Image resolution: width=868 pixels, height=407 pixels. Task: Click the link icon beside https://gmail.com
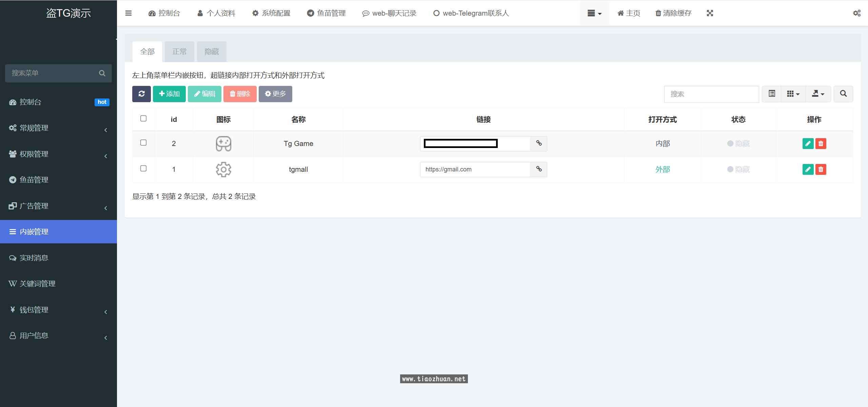pyautogui.click(x=539, y=169)
